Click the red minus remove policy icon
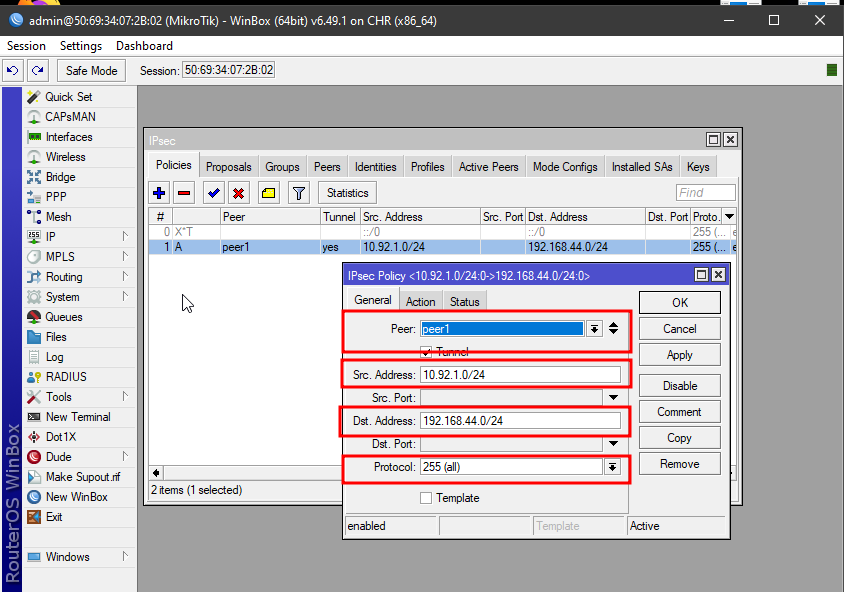 [x=184, y=193]
